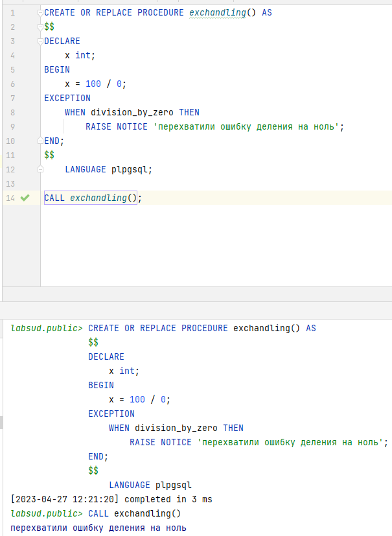The width and height of the screenshot is (392, 536).
Task: Click DECLARE keyword in console output
Action: [x=106, y=356]
